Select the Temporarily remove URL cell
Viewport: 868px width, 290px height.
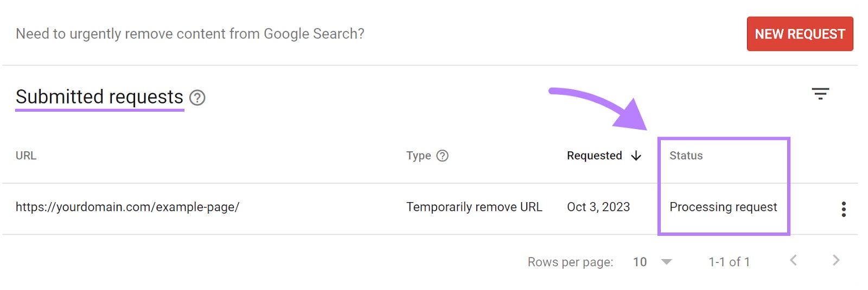point(474,207)
